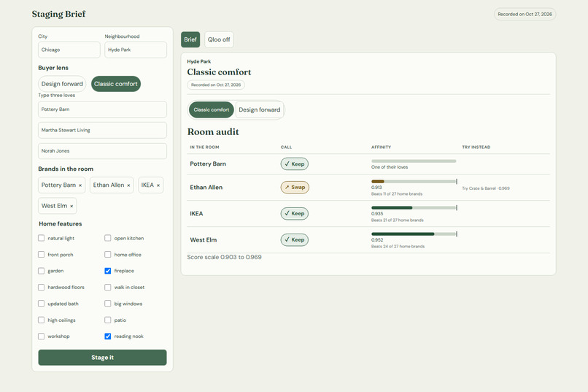Check the front porch feature
The width and height of the screenshot is (588, 392).
(42, 254)
